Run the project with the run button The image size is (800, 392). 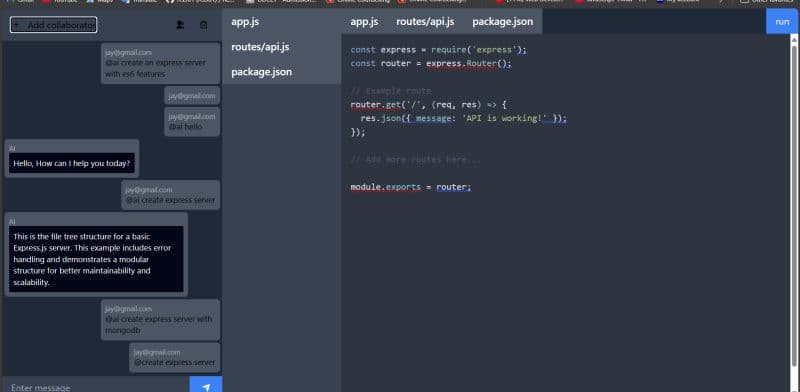tap(782, 21)
